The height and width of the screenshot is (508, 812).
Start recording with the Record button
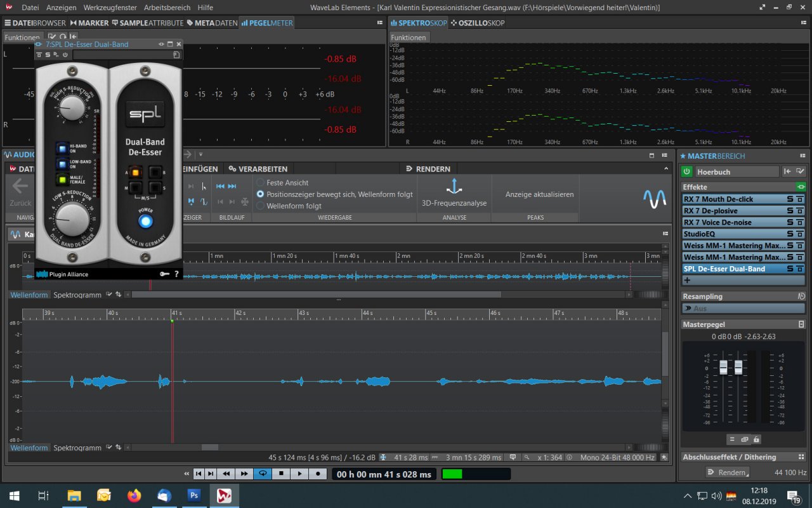(318, 474)
